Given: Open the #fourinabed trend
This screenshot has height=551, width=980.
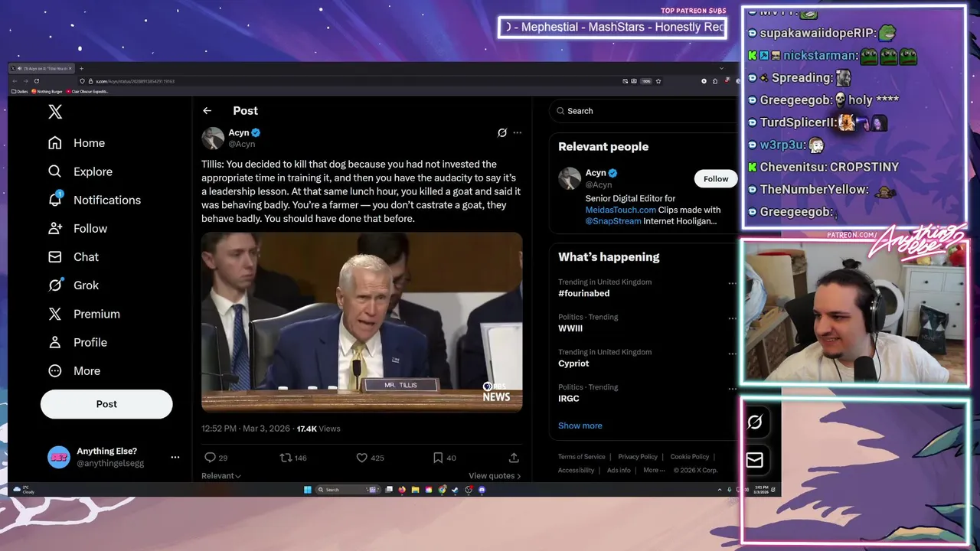Looking at the screenshot, I should point(583,293).
